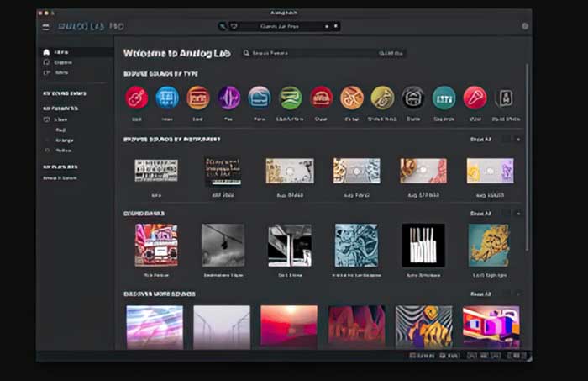This screenshot has width=588, height=381.
Task: Select the orange strings type icon
Action: tap(352, 98)
